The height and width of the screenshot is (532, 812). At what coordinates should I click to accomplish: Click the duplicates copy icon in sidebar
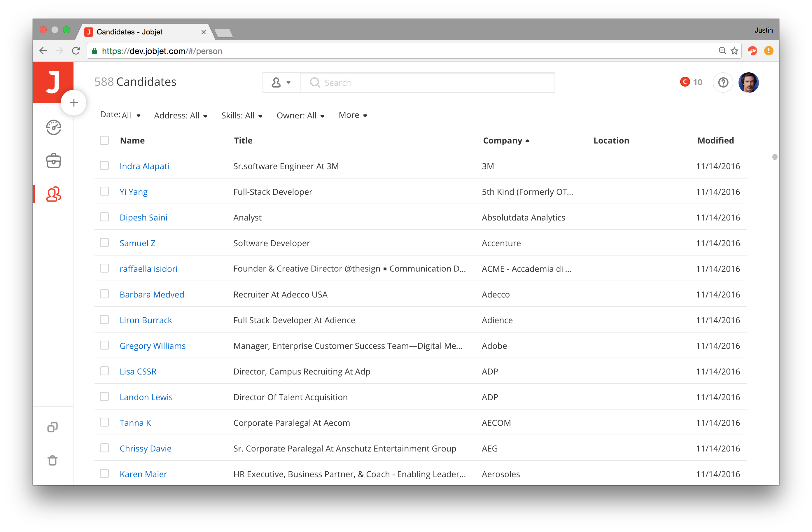[x=52, y=427]
